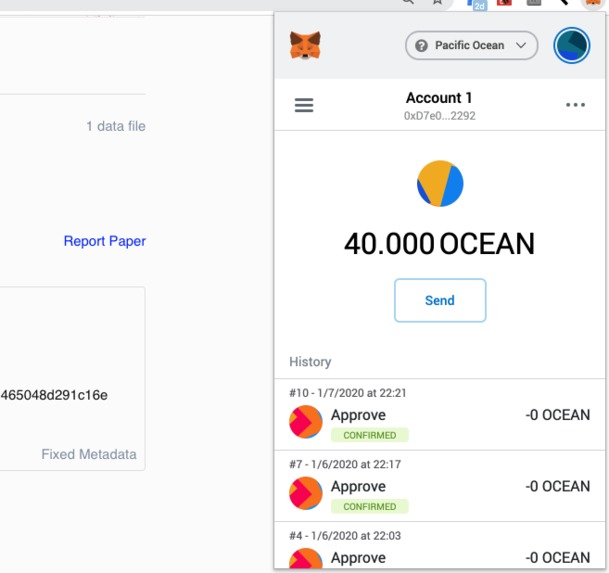Click -0 OCEAN amount of transaction #10

[558, 415]
